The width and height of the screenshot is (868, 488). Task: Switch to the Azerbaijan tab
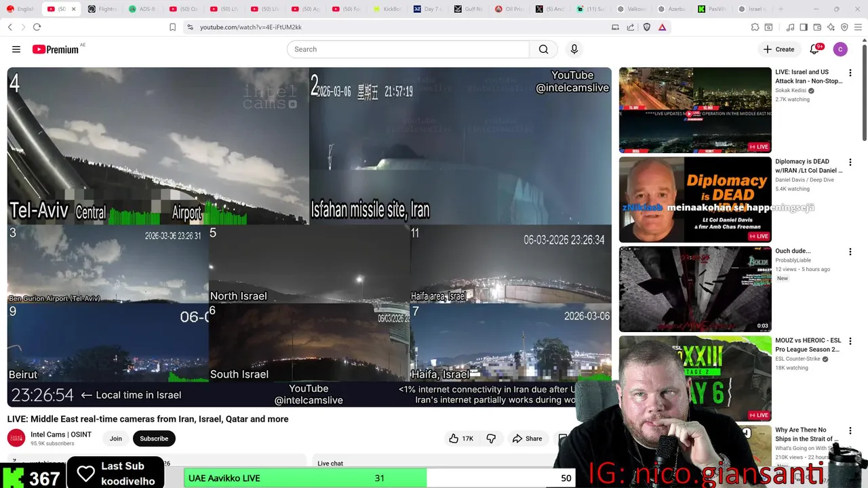click(671, 9)
